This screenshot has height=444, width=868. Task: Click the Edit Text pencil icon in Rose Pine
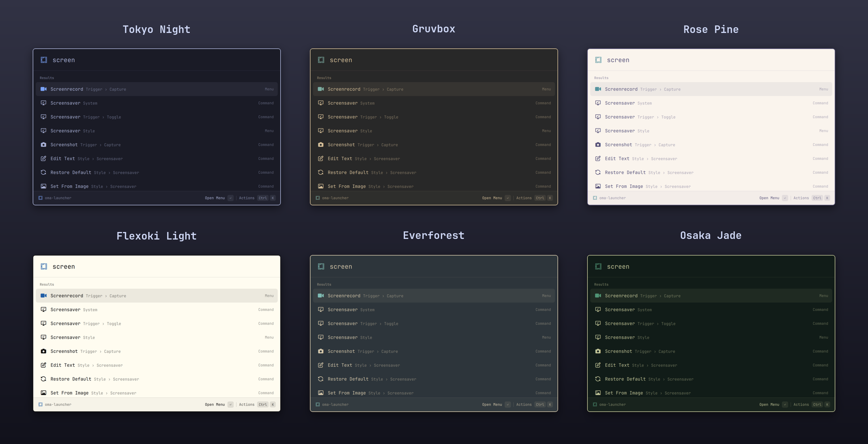coord(598,159)
